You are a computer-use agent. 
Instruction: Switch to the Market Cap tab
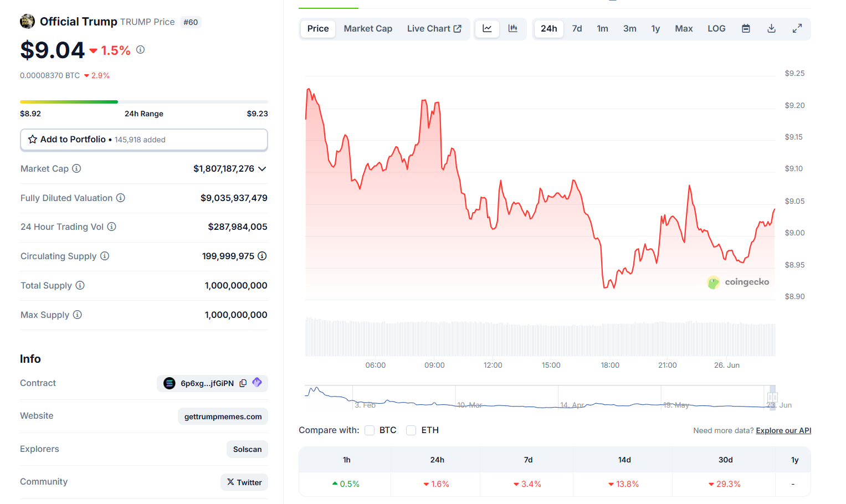pyautogui.click(x=368, y=29)
